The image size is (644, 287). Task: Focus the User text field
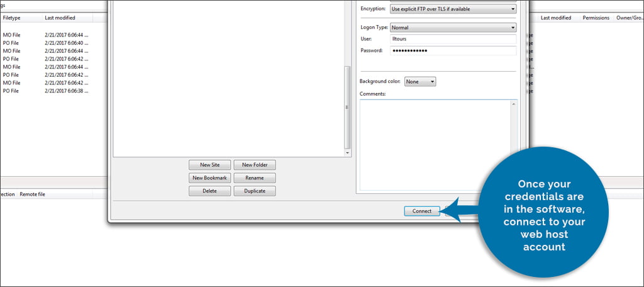pyautogui.click(x=453, y=39)
